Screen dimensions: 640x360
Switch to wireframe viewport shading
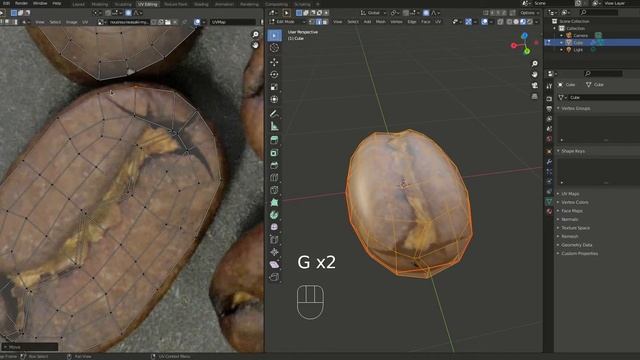[510, 22]
